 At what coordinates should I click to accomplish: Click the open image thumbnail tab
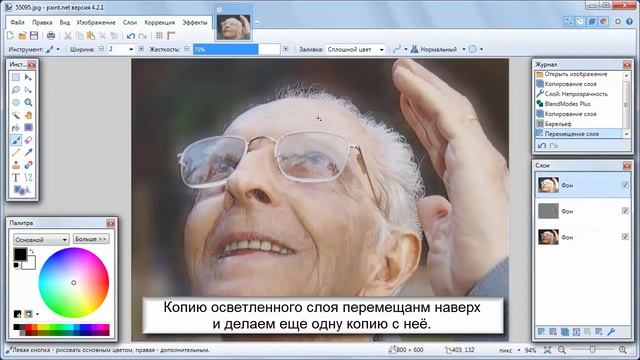(233, 27)
